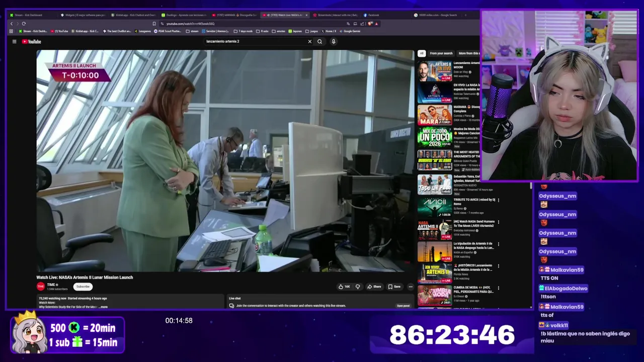Go back in browser history
Screen dimensions: 644x362
point(11,24)
